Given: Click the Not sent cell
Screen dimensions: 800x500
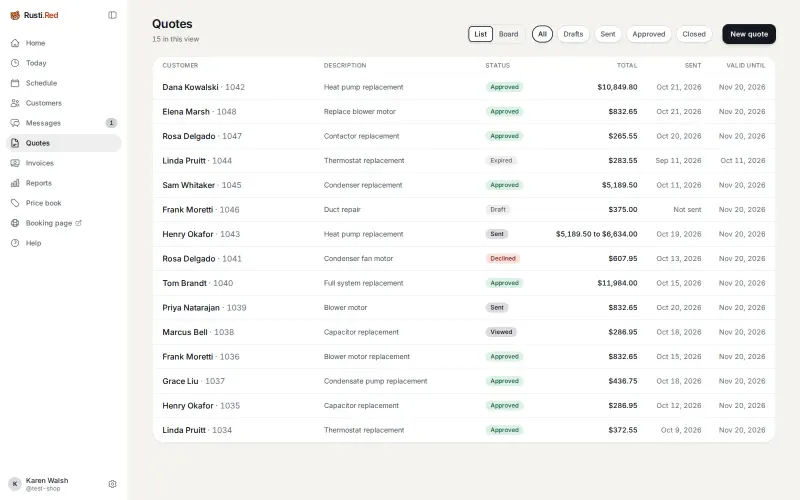Looking at the screenshot, I should point(687,210).
